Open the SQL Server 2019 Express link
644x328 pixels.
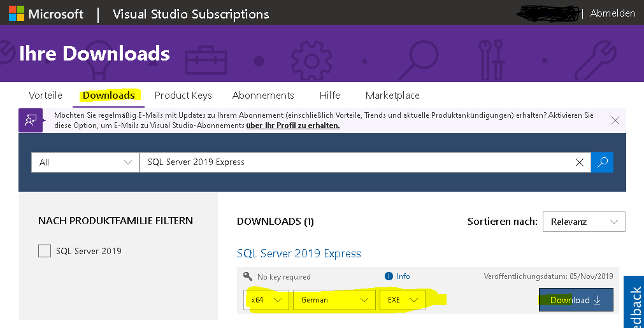click(299, 253)
